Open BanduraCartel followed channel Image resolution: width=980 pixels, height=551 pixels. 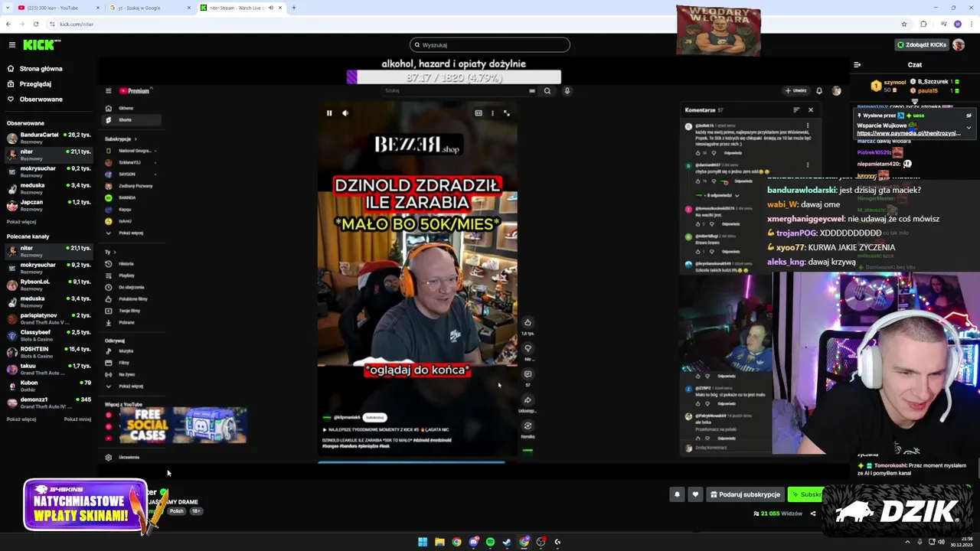(x=49, y=138)
